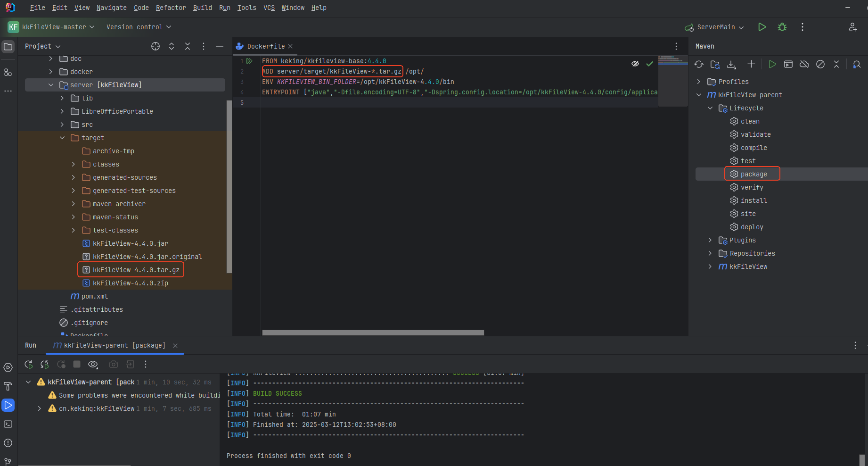Toggle the eye view filter in Run toolbar
The width and height of the screenshot is (868, 466).
coord(93,364)
